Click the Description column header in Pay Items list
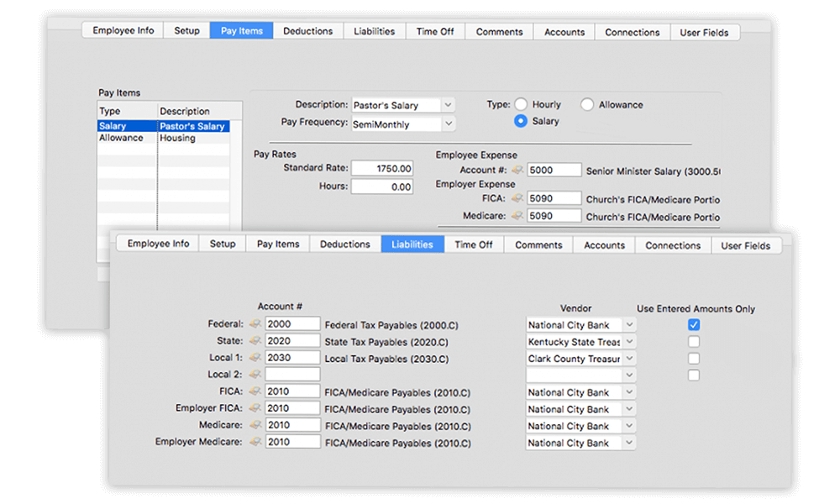 [x=199, y=111]
